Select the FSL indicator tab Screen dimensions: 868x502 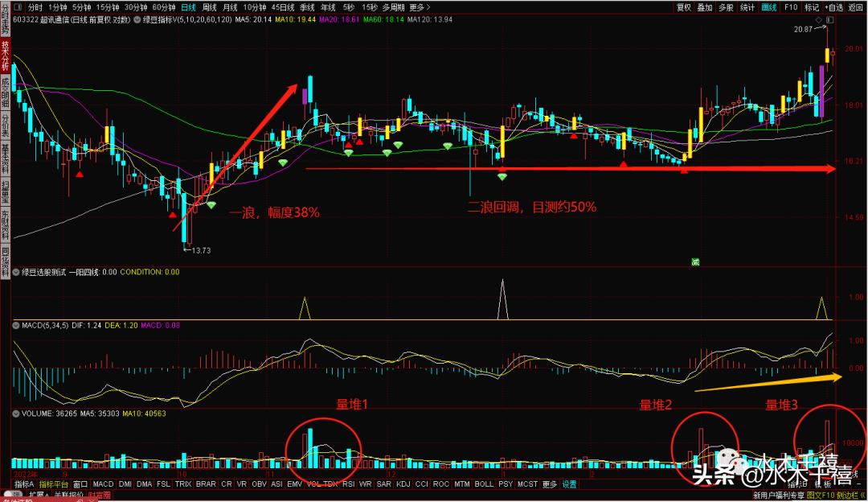point(163,483)
